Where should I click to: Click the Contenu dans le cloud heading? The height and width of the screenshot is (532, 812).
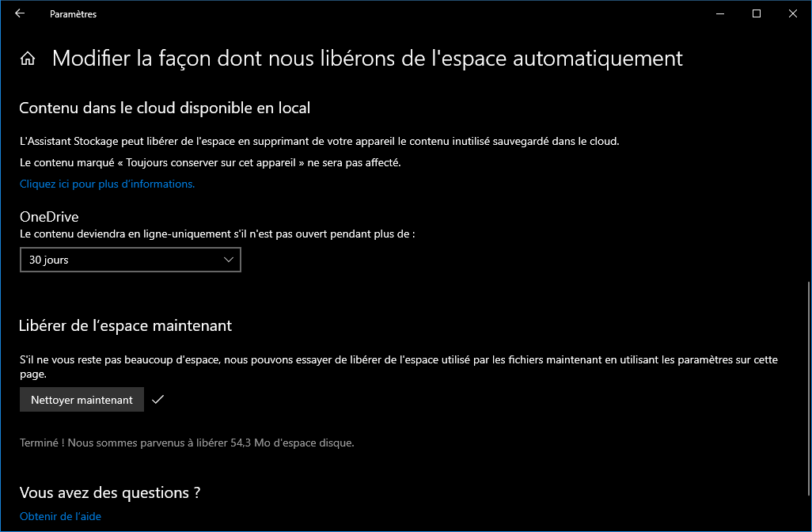(x=165, y=108)
